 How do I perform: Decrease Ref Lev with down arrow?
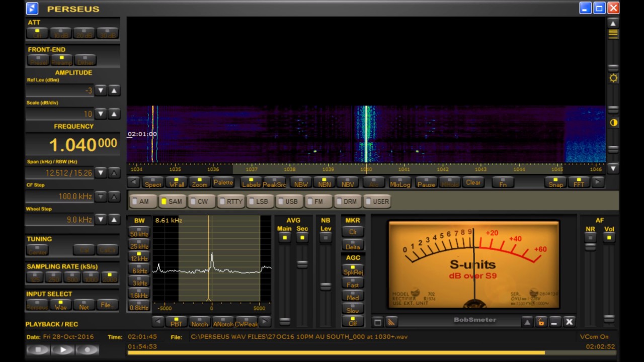[101, 90]
